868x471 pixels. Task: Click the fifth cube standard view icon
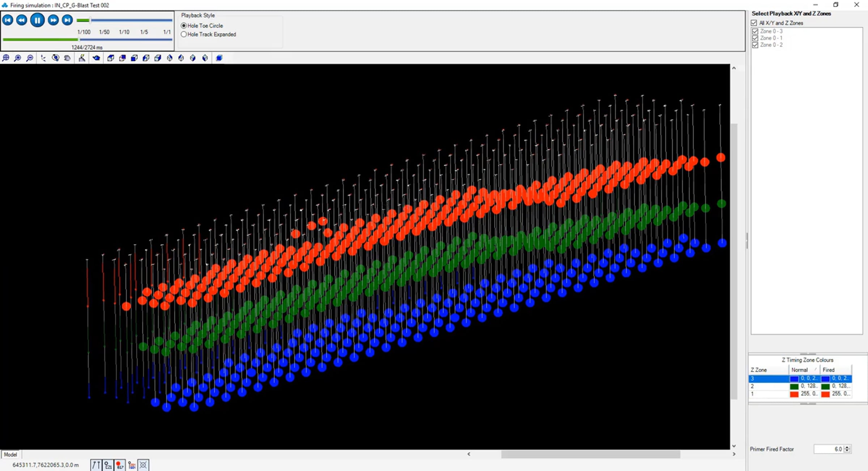[x=158, y=58]
